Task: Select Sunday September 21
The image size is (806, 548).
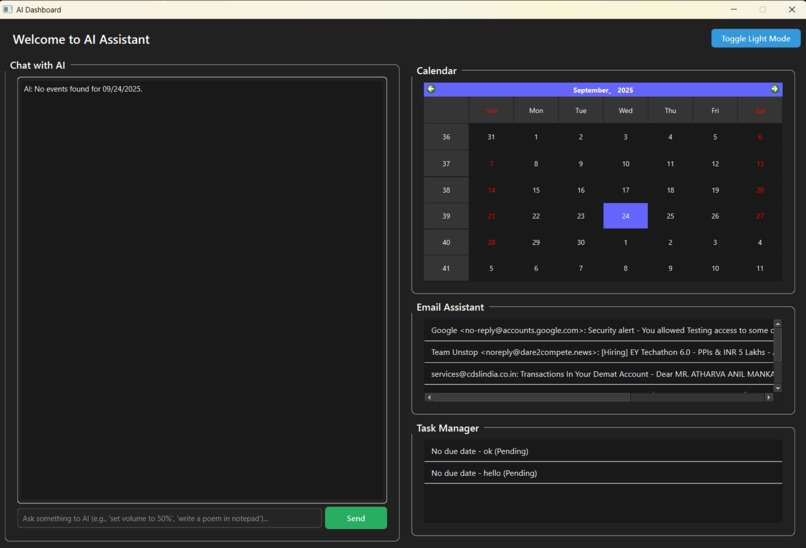Action: click(491, 216)
